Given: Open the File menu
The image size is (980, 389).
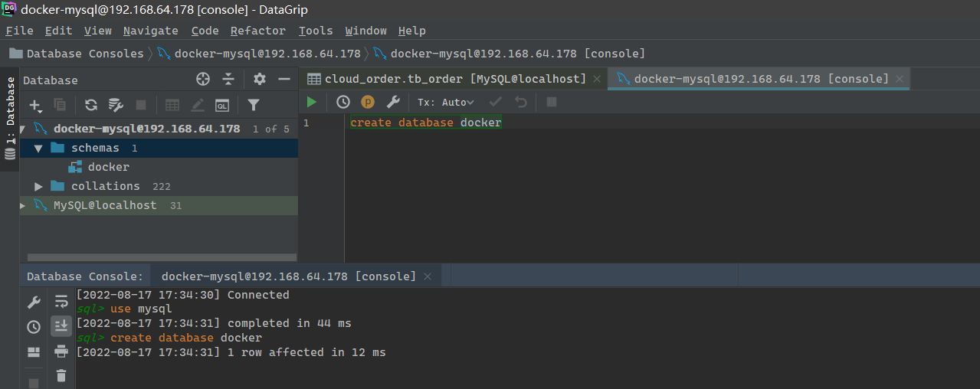Looking at the screenshot, I should pos(19,31).
